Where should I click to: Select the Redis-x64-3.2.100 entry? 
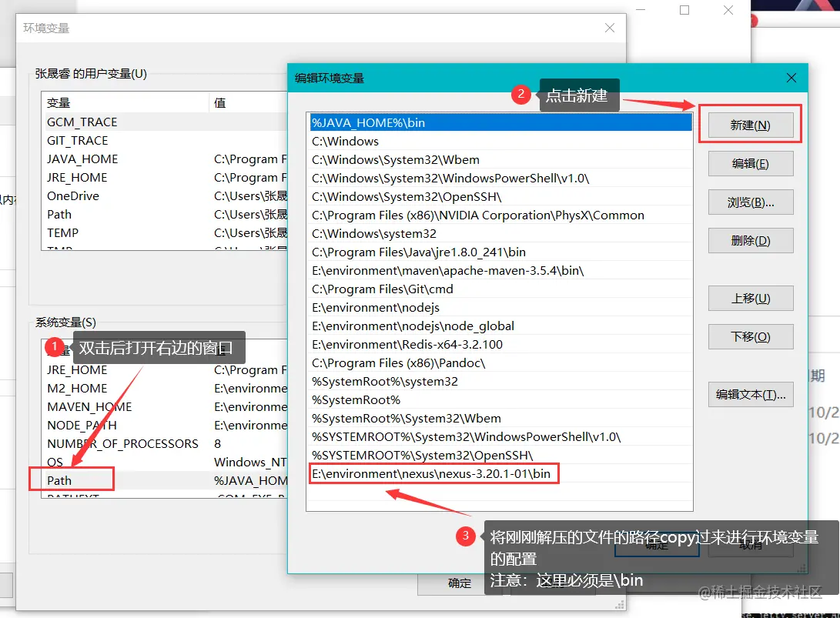(500, 344)
